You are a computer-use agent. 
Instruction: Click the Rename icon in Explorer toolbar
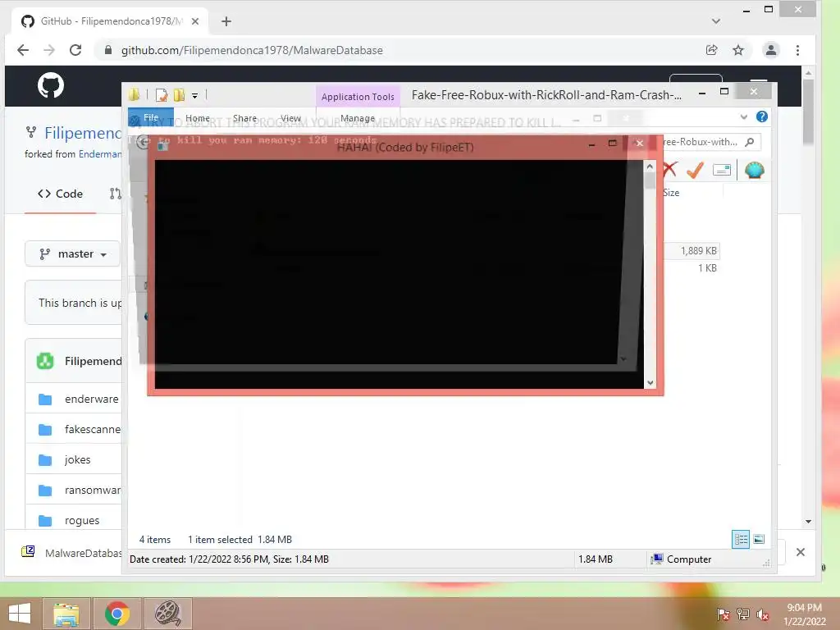point(722,170)
